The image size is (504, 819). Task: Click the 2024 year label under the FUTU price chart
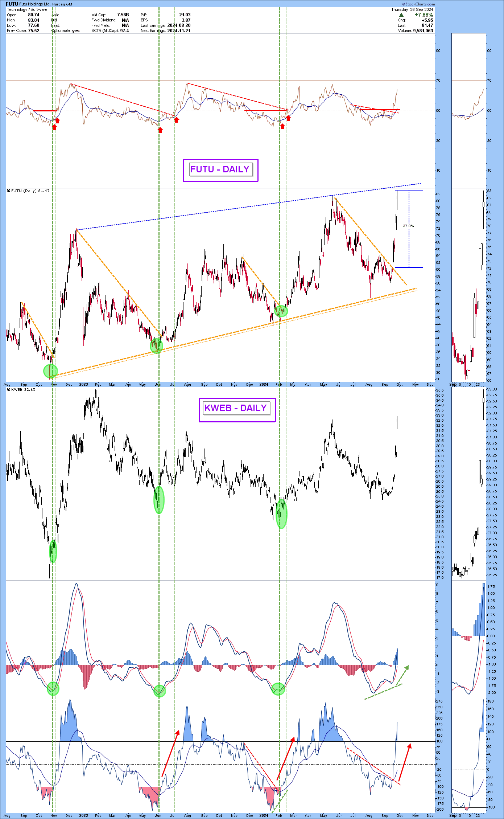(x=264, y=384)
